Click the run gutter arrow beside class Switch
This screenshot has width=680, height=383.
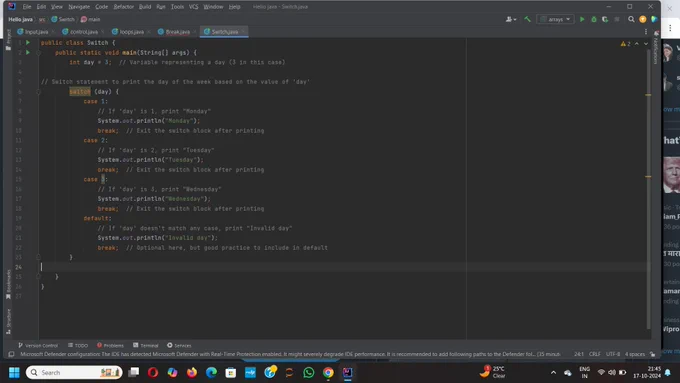tap(28, 43)
